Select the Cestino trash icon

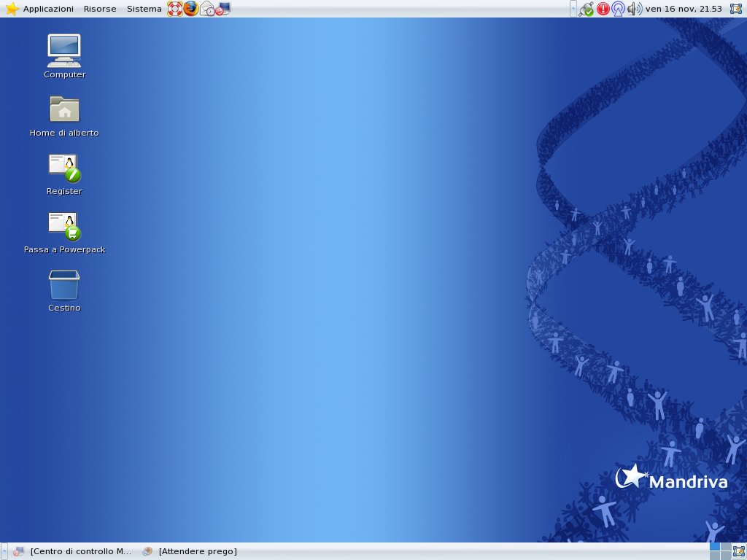click(64, 291)
